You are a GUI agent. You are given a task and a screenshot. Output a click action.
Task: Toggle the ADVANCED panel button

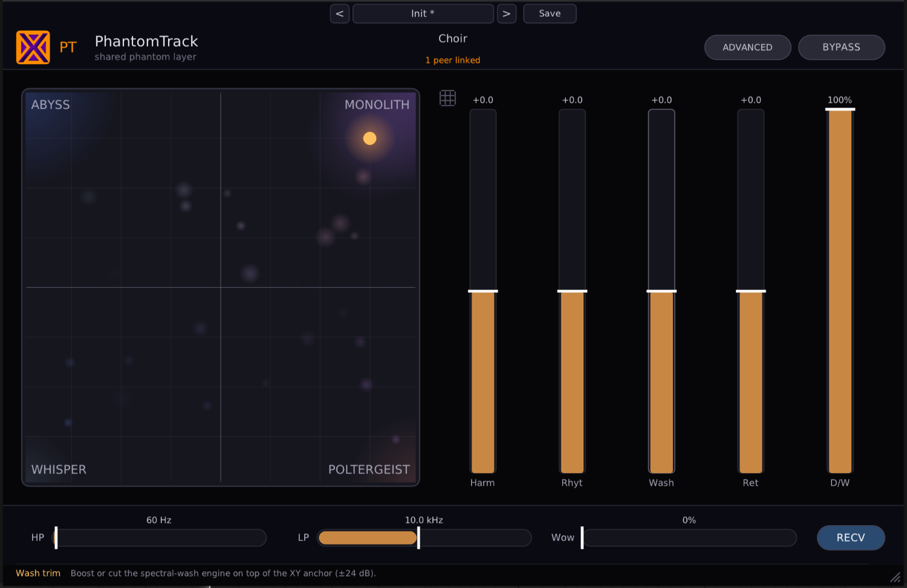[x=747, y=47]
